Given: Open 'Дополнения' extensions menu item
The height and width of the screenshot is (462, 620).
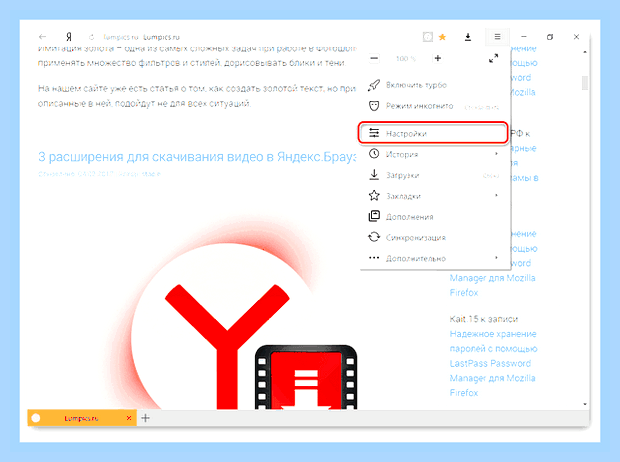Looking at the screenshot, I should [x=433, y=217].
